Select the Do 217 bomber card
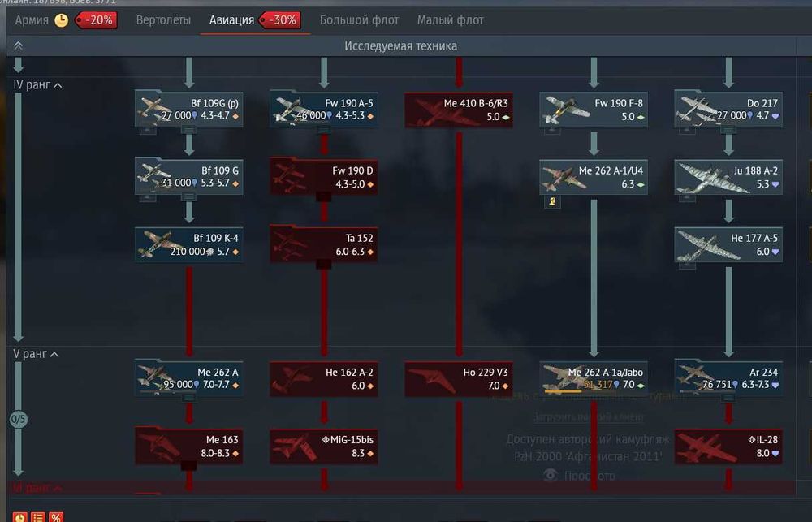812x522 pixels. [728, 110]
